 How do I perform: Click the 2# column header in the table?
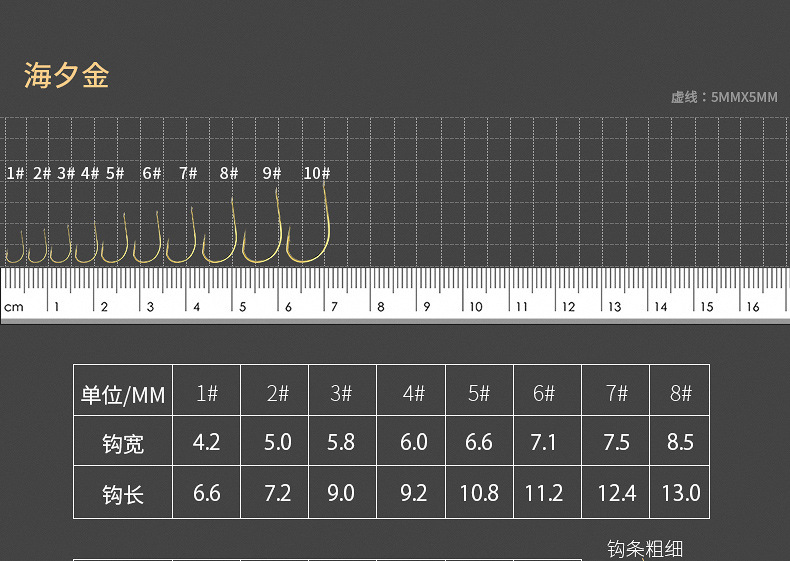[x=278, y=393]
